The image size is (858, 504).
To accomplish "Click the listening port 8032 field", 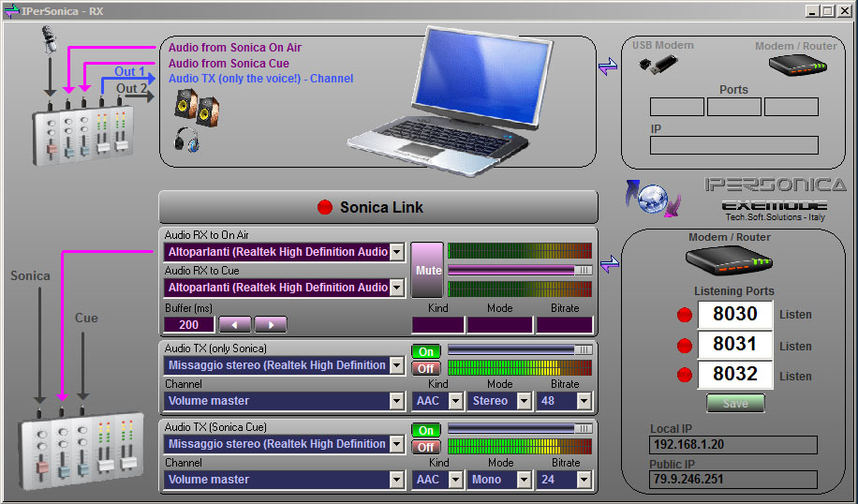I will coord(735,374).
